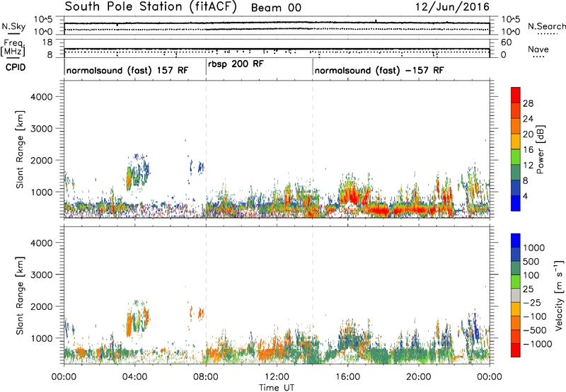
Task: Select 'rbsp 200 RF' CPID label
Action: pyautogui.click(x=236, y=64)
